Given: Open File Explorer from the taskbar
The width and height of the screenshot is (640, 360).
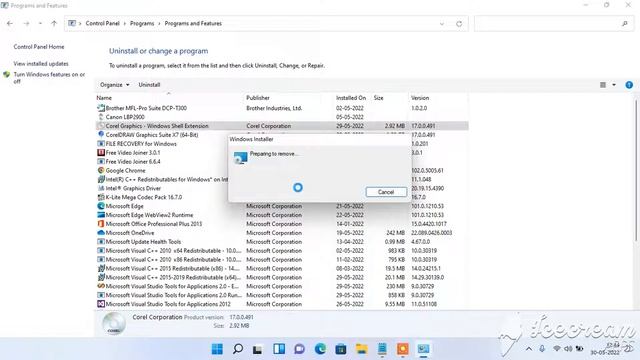Looking at the screenshot, I should 361,349.
